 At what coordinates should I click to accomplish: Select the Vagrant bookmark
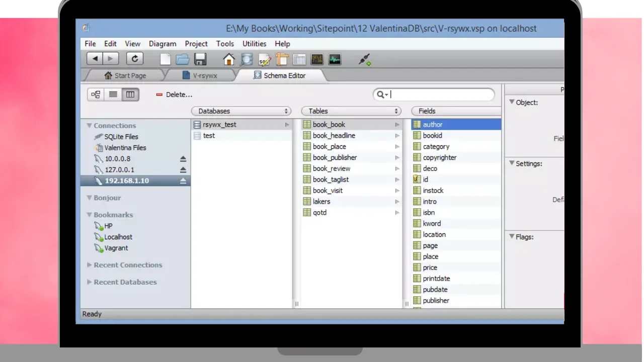click(135, 248)
